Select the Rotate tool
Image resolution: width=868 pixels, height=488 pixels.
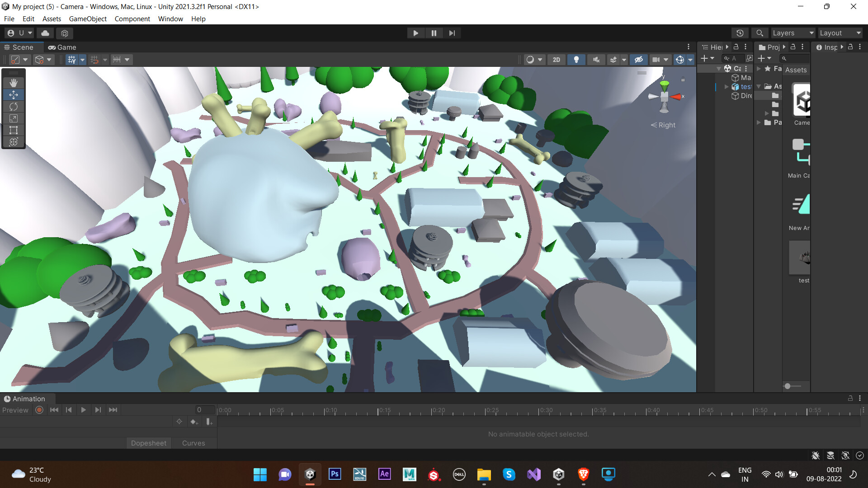(13, 106)
